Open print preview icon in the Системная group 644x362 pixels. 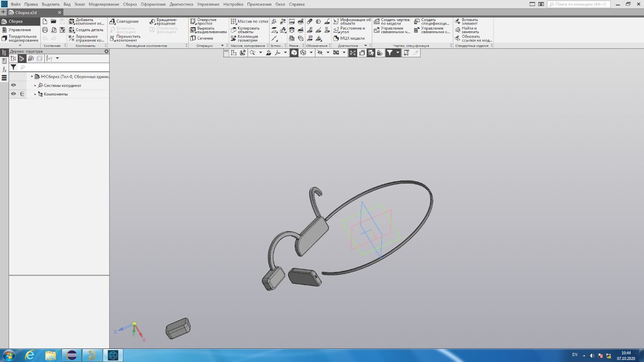coord(53,30)
